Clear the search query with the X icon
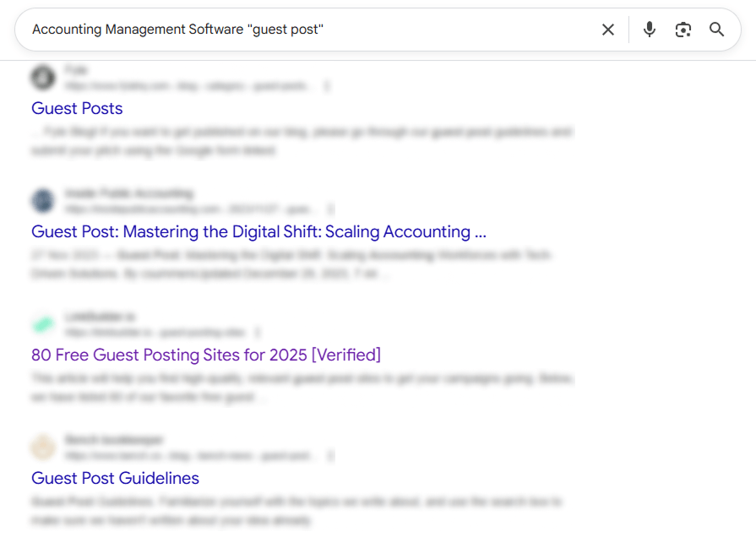Viewport: 756px width, 548px height. (608, 29)
